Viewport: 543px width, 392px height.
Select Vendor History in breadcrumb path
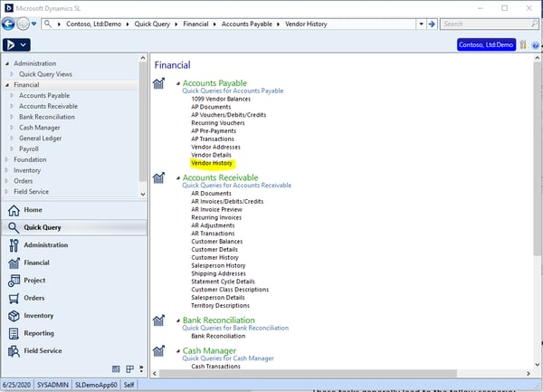[306, 24]
